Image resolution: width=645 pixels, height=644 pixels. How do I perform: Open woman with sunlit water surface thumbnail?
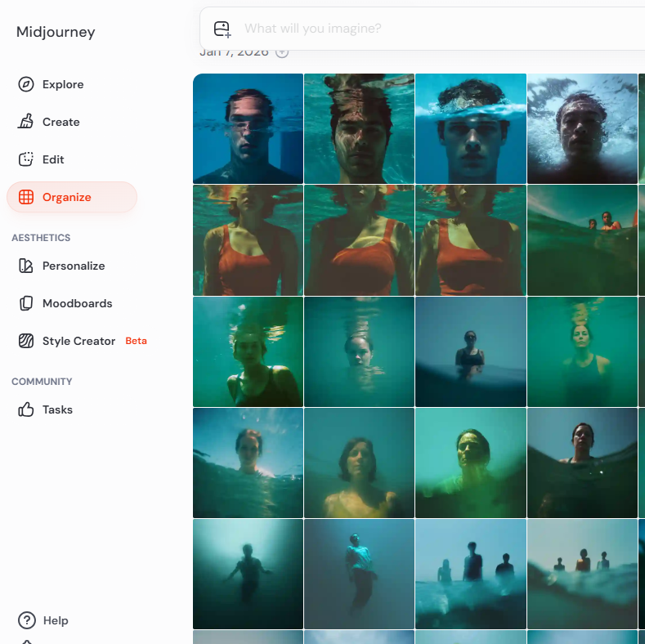point(248,463)
